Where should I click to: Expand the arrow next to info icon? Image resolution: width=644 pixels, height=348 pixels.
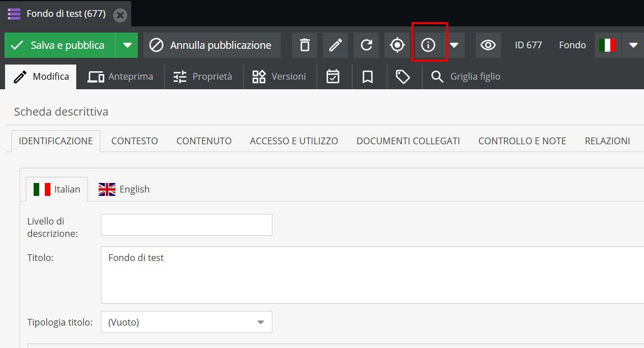[x=455, y=45]
